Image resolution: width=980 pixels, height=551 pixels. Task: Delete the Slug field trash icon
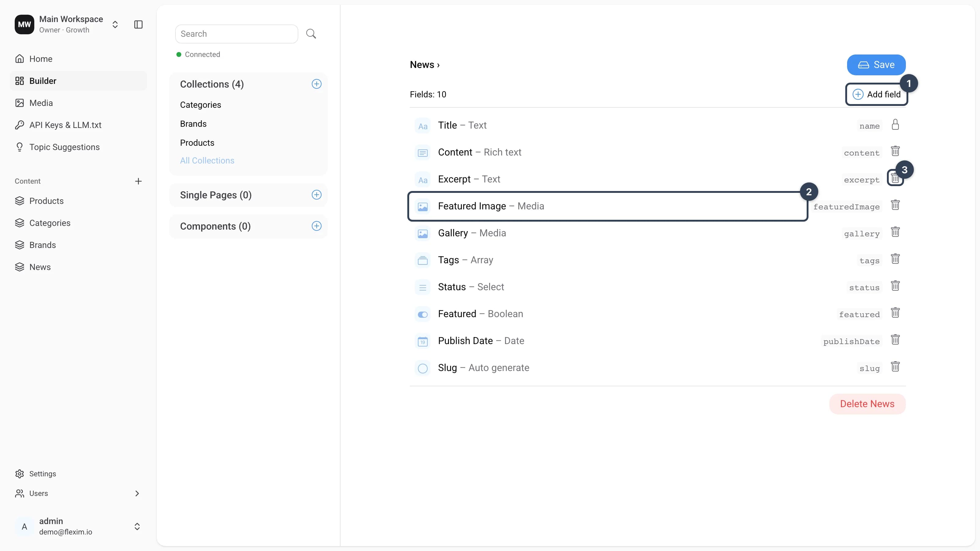click(x=895, y=367)
